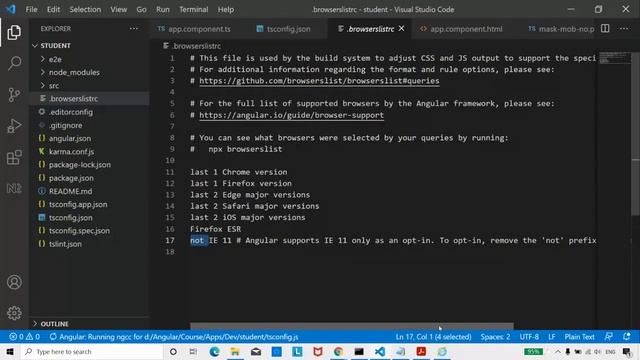Close the .browserslistrc tab
This screenshot has height=360, width=640.
(x=402, y=29)
